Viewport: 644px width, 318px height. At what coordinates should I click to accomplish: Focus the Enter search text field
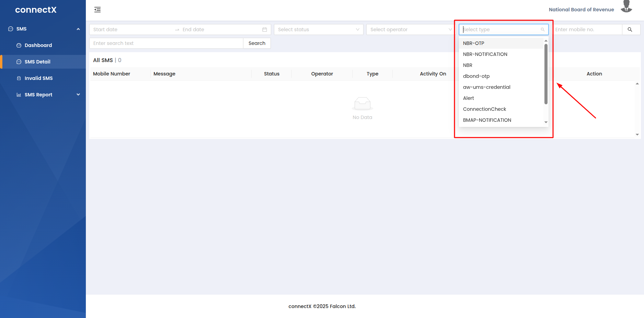(166, 43)
